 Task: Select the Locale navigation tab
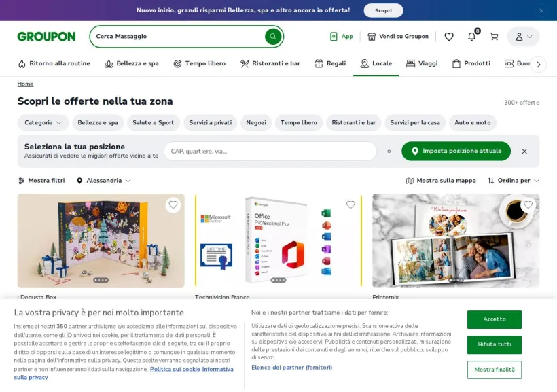click(x=376, y=63)
